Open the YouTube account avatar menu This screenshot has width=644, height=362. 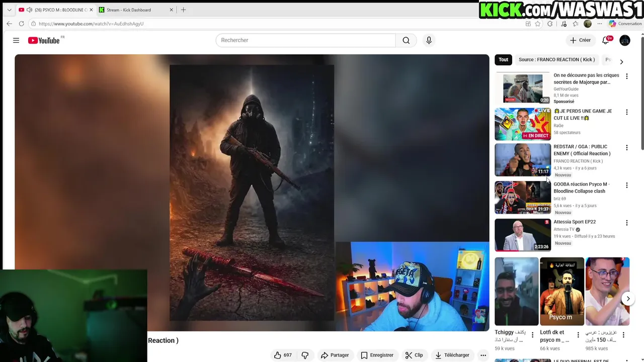point(625,40)
